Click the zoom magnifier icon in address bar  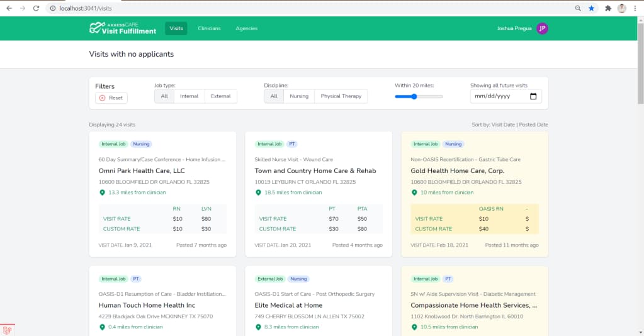(x=578, y=8)
